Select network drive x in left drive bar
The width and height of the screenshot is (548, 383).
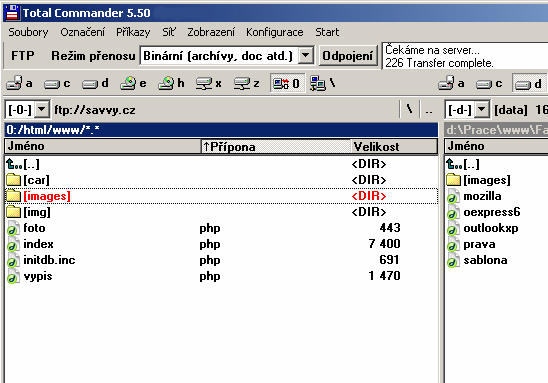pos(209,83)
